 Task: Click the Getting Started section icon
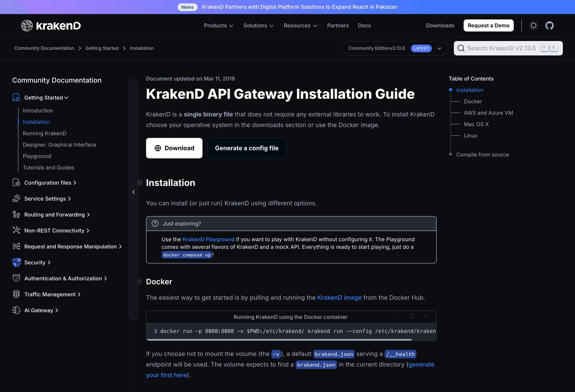(x=16, y=97)
